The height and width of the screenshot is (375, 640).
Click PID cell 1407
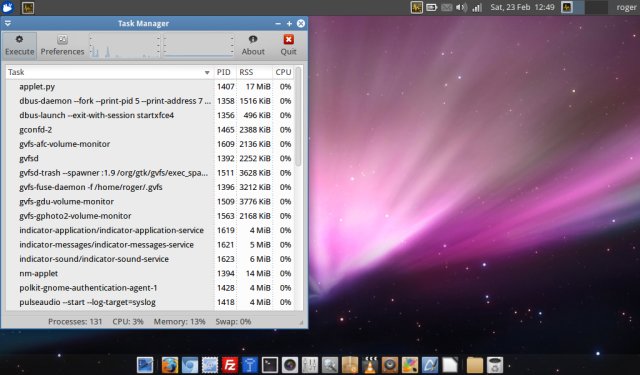(226, 87)
